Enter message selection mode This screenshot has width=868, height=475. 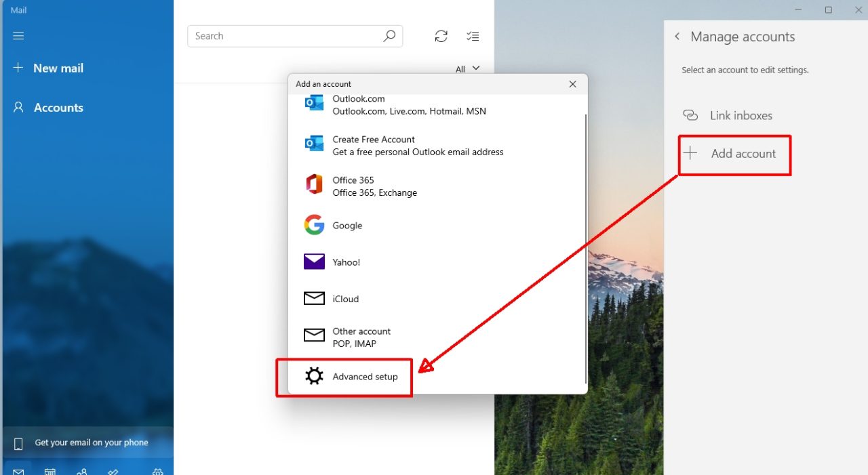(473, 36)
